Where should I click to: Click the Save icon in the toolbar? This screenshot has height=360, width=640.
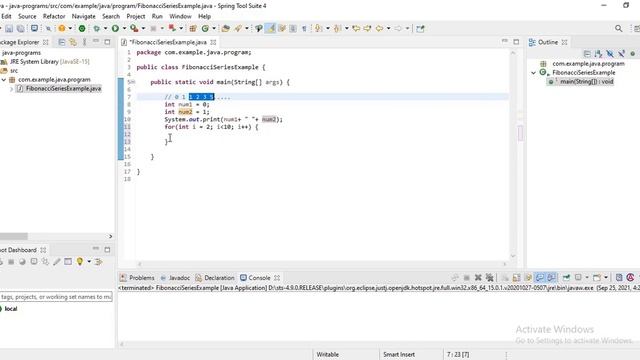[x=9, y=29]
